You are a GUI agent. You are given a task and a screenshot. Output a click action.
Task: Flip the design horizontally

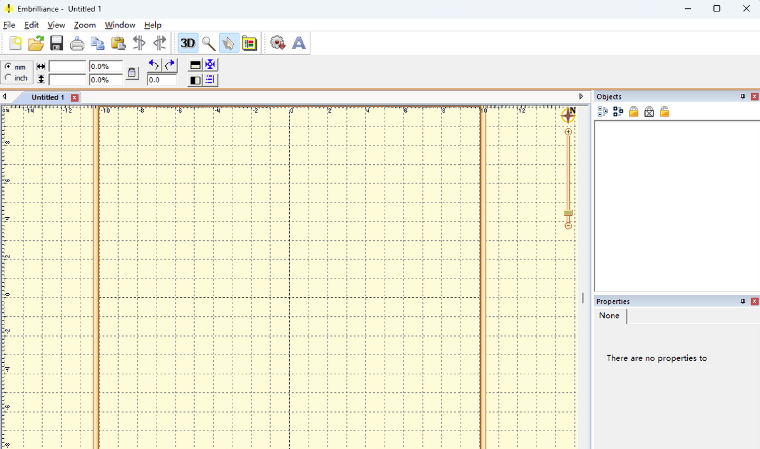[x=195, y=80]
